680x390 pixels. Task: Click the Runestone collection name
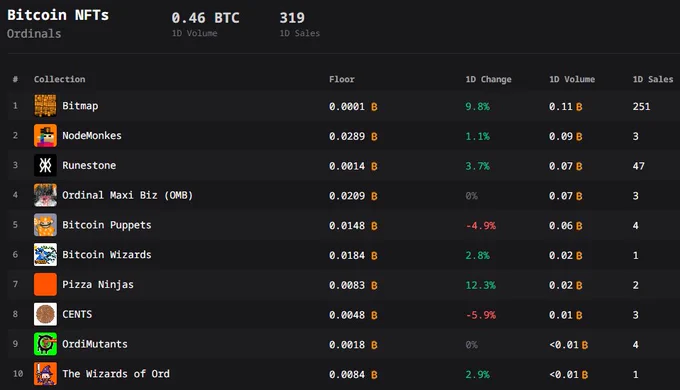(x=89, y=165)
